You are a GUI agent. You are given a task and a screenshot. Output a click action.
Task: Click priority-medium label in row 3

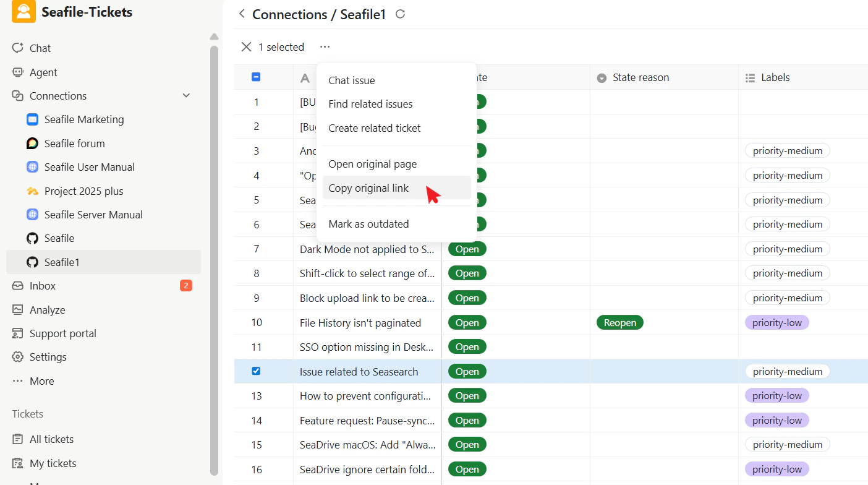(x=788, y=150)
